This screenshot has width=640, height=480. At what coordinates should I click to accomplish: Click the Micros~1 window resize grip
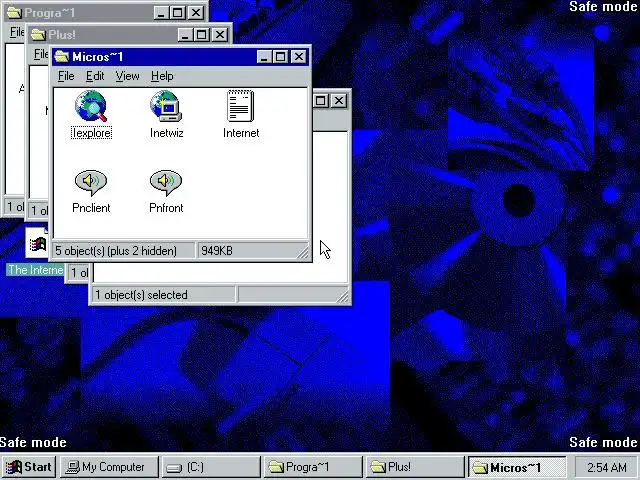[x=303, y=253]
